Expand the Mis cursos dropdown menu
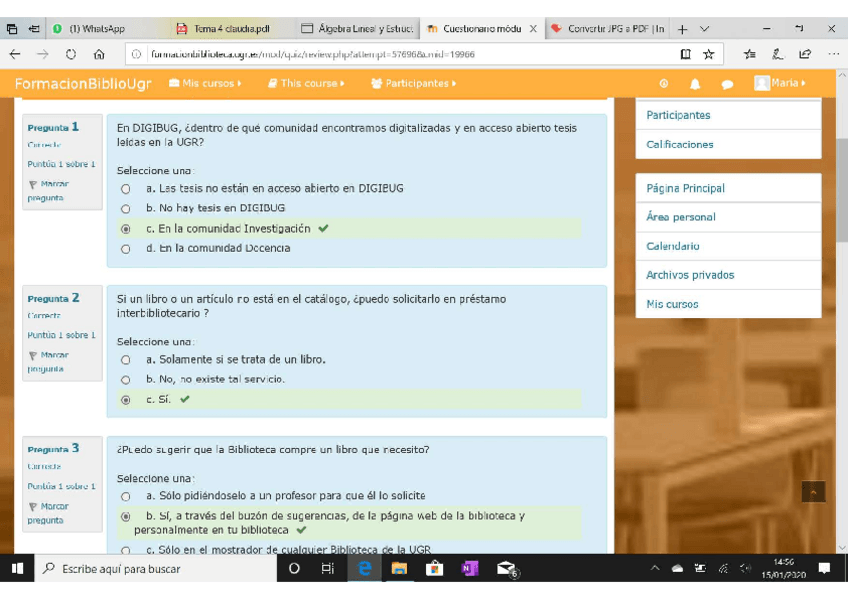 coord(206,84)
